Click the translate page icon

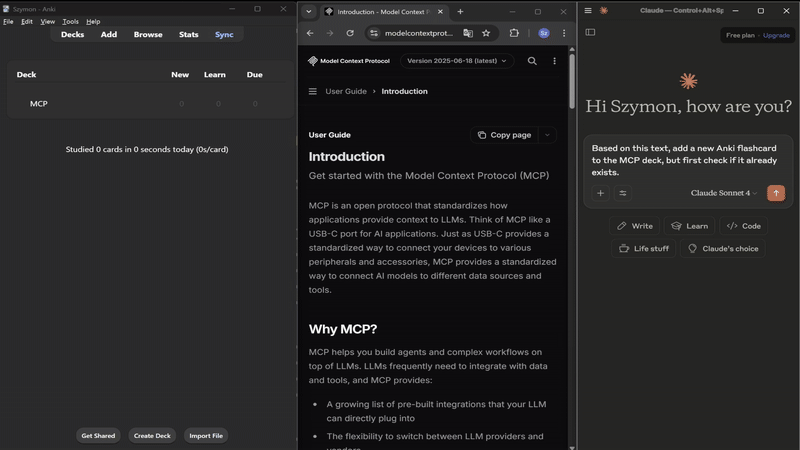468,33
